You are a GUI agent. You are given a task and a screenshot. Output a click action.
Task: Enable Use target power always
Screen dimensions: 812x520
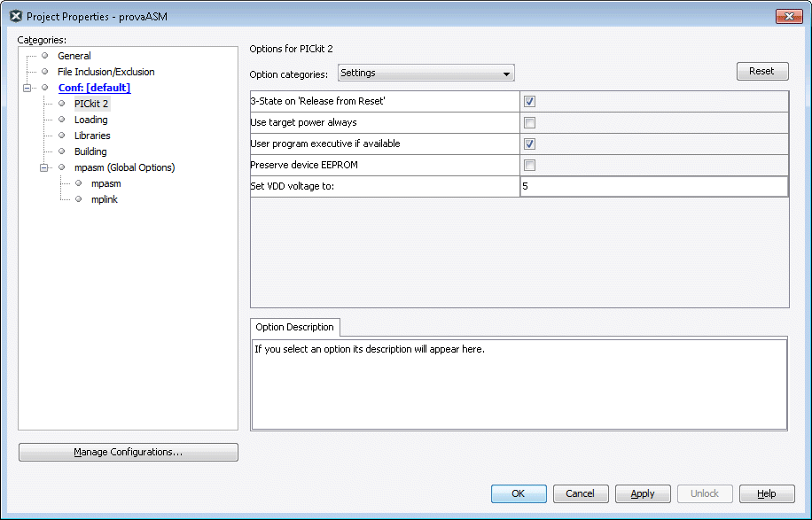click(529, 122)
